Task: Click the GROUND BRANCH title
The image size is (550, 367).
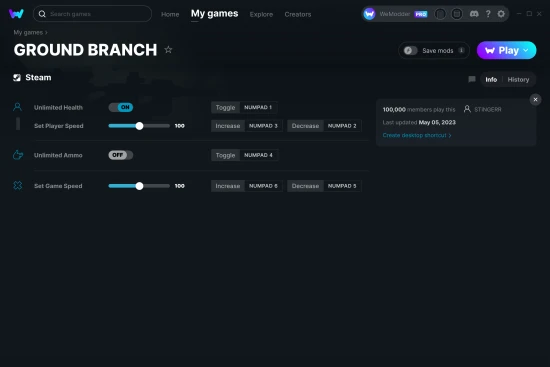Action: [85, 50]
